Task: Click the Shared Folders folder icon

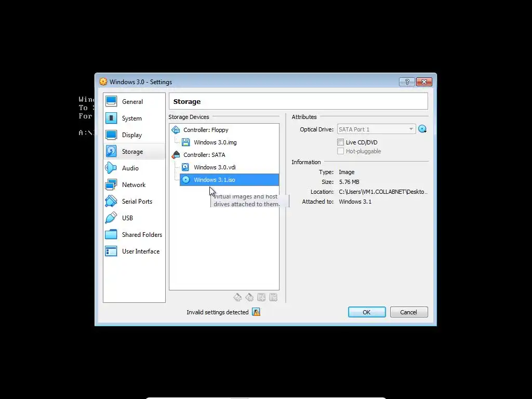Action: pyautogui.click(x=111, y=234)
